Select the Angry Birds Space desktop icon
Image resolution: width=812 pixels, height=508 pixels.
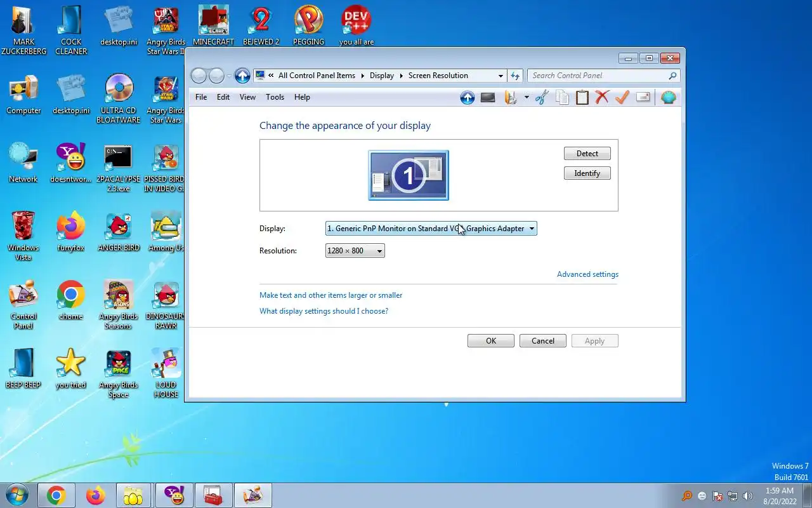tap(119, 374)
